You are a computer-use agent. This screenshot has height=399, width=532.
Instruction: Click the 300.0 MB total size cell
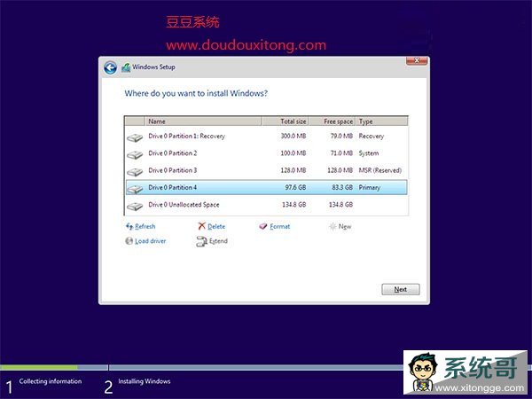[293, 136]
